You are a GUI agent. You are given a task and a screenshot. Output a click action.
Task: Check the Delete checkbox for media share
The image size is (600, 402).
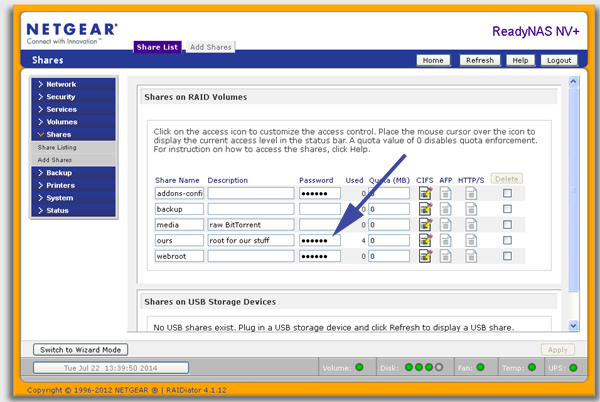click(507, 225)
